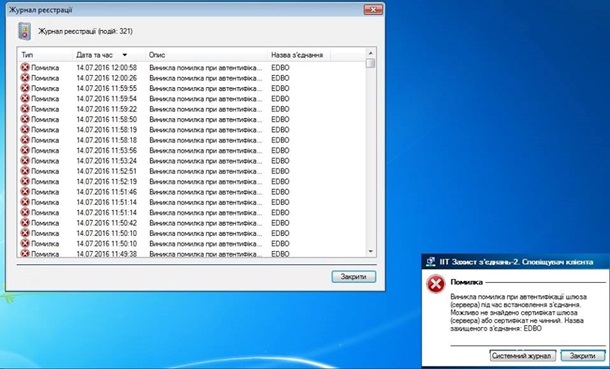Click error icon of the 11:52:19 entry
The height and width of the screenshot is (369, 610).
coord(25,181)
